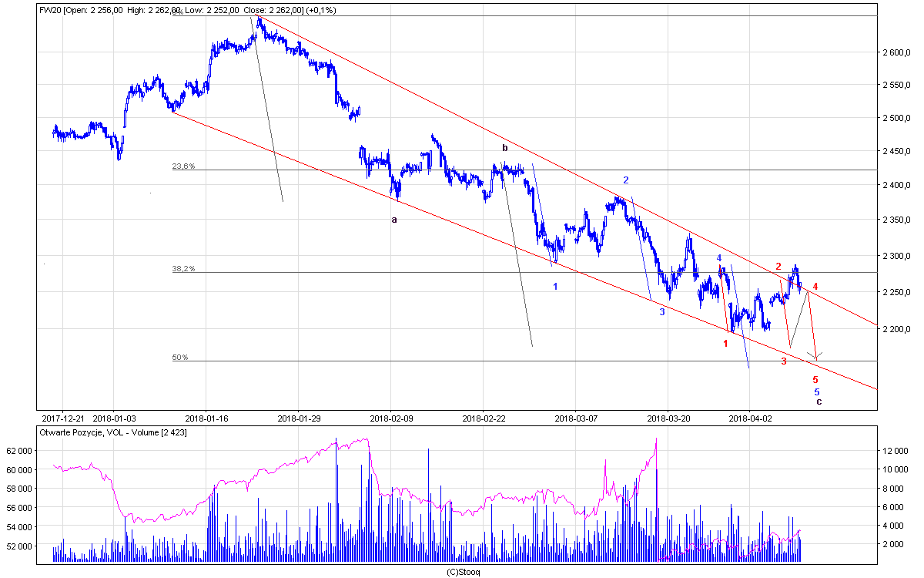
Task: Click the 2018-03-07 date label
Action: [575, 418]
